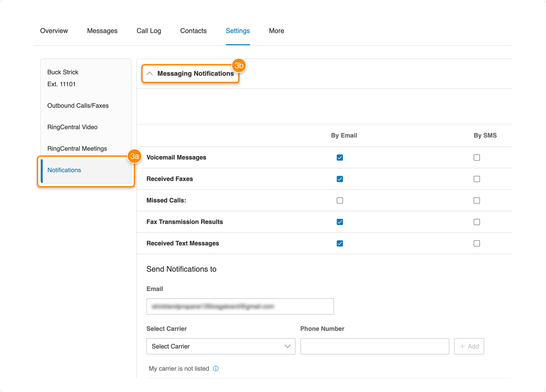Collapse the Messaging Notifications section
Viewport: 546px width, 392px height.
(149, 74)
